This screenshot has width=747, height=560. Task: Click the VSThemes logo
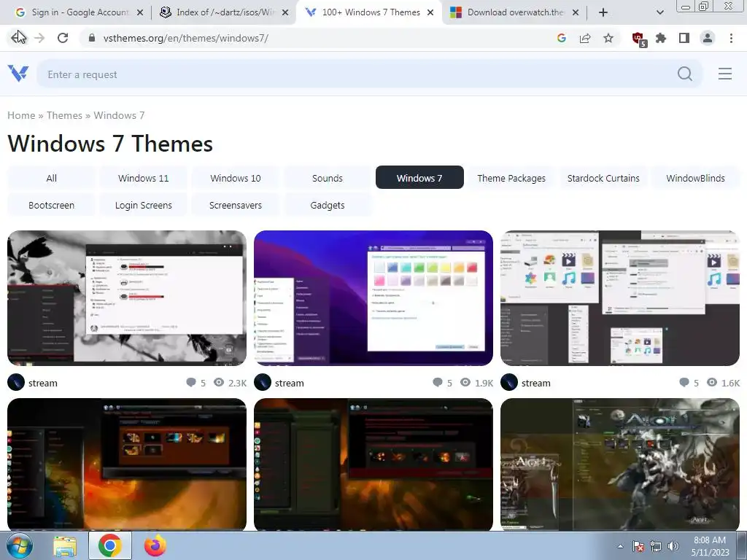pyautogui.click(x=18, y=74)
